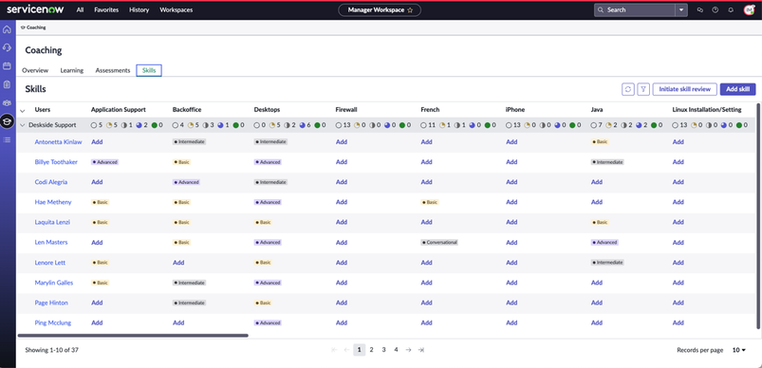Screen dimensions: 762x368
Task: Open Ping Mcclung's user link
Action: (53, 322)
